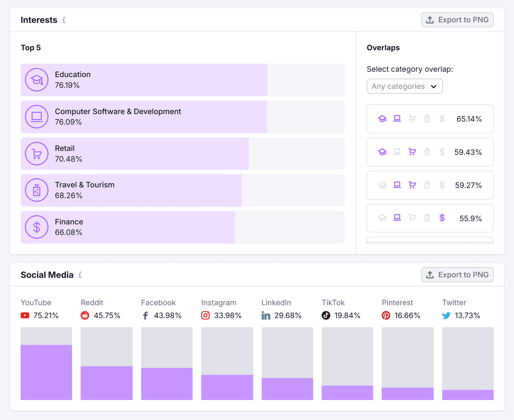This screenshot has height=420, width=514.
Task: Export Social Media chart to PNG
Action: [x=457, y=275]
